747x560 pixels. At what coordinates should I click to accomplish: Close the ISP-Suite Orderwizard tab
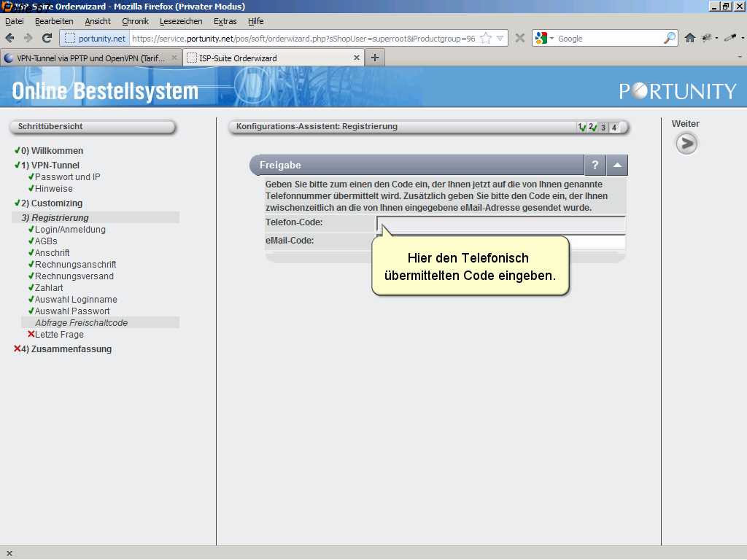pyautogui.click(x=357, y=58)
